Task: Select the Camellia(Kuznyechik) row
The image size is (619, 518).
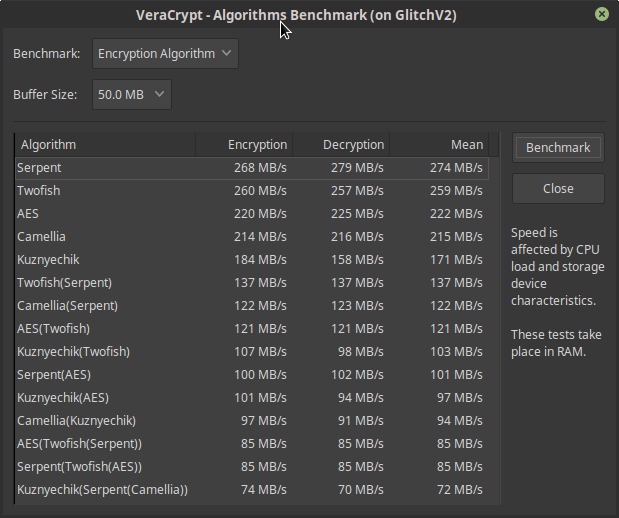Action: coord(252,420)
